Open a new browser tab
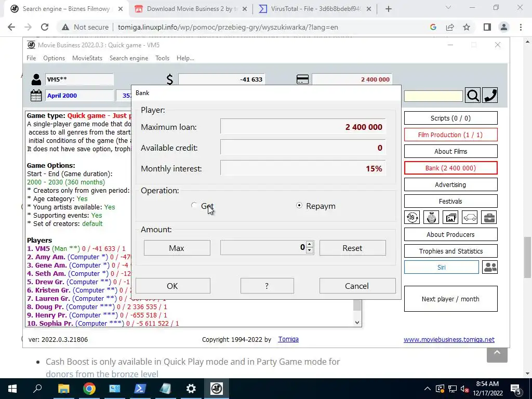The height and width of the screenshot is (399, 532). (x=389, y=9)
